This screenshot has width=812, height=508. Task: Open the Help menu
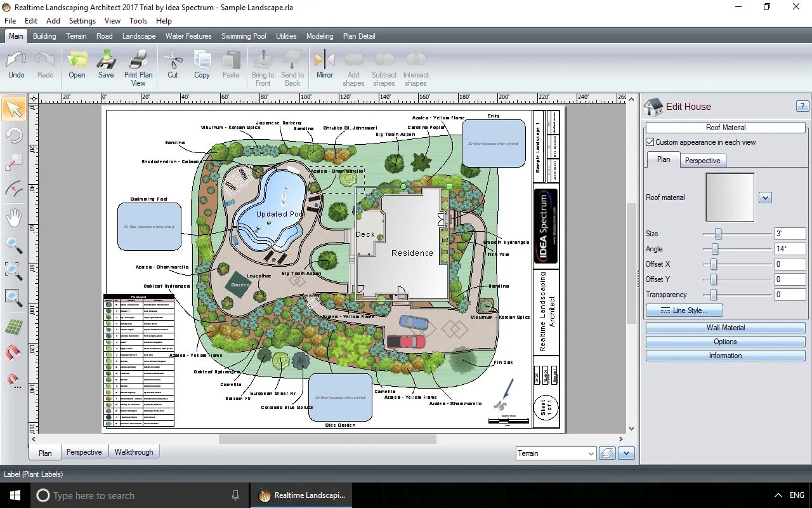click(164, 21)
